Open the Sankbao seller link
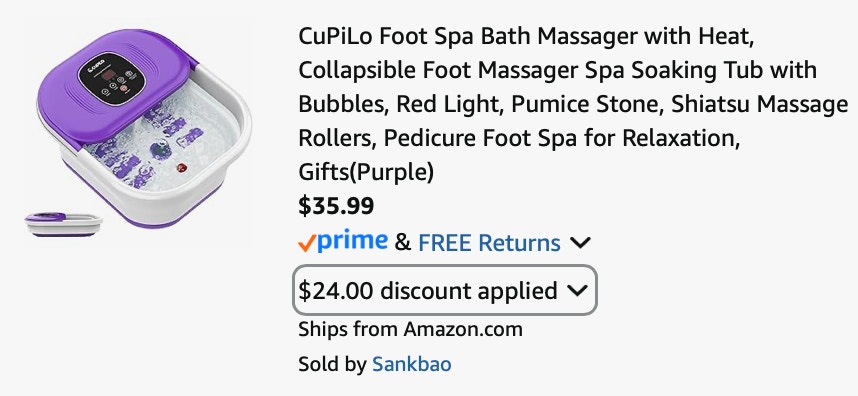This screenshot has width=858, height=396. (412, 364)
